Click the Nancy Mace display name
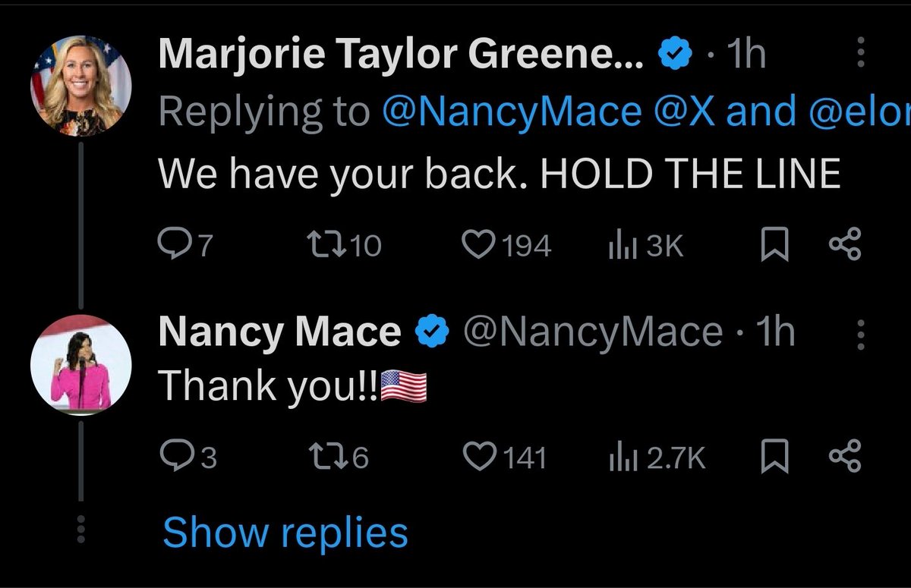 click(279, 332)
